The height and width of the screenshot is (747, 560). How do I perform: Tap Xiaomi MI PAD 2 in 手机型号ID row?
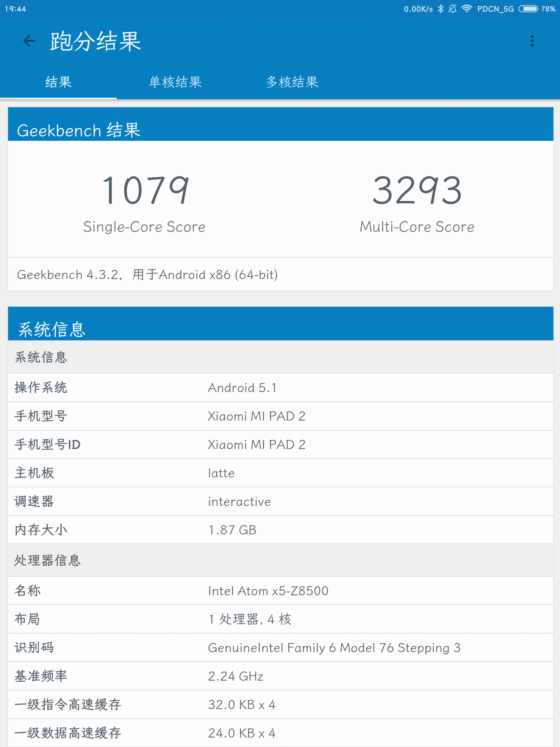[x=257, y=445]
